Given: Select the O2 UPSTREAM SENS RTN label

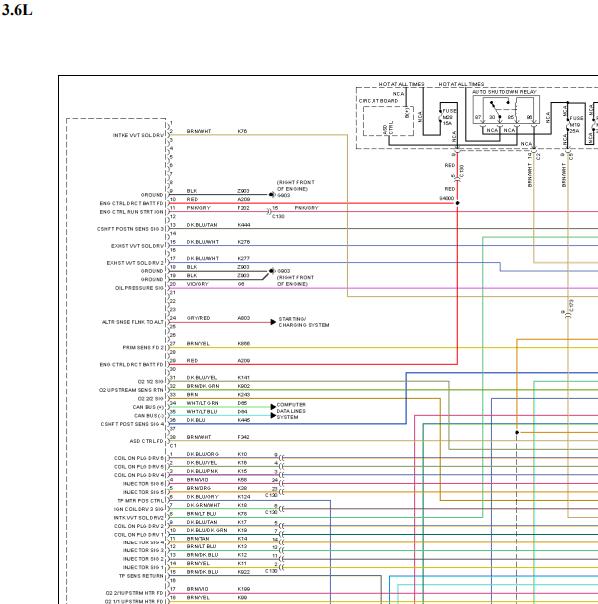Looking at the screenshot, I should pyautogui.click(x=131, y=390).
